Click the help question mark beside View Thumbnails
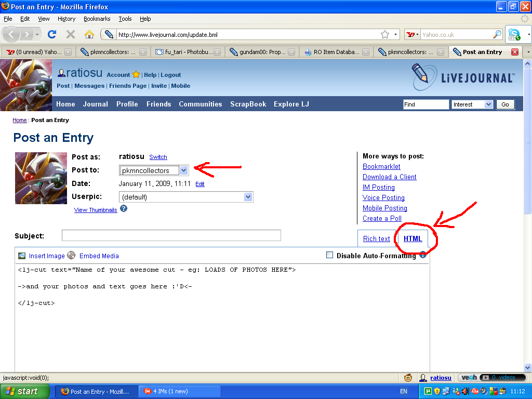Image resolution: width=532 pixels, height=399 pixels. tap(124, 209)
